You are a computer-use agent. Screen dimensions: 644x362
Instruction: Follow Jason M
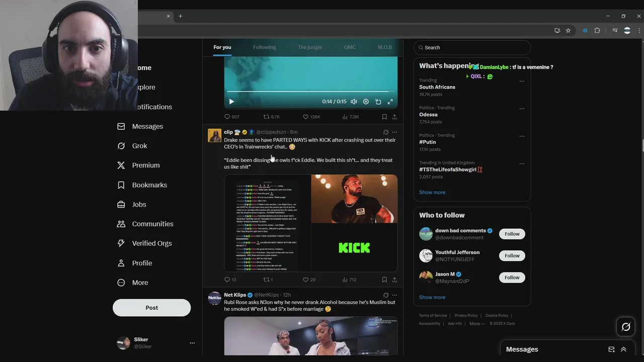coord(512,278)
